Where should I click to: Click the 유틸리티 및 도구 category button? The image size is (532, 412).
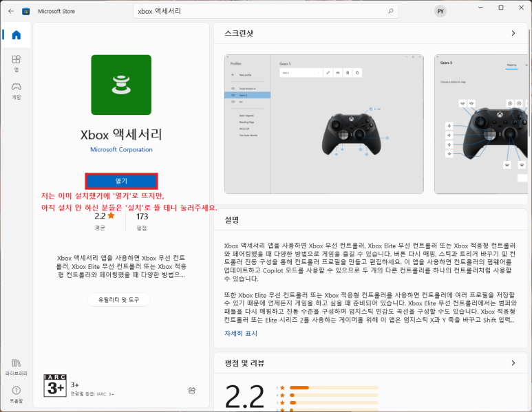pyautogui.click(x=119, y=300)
